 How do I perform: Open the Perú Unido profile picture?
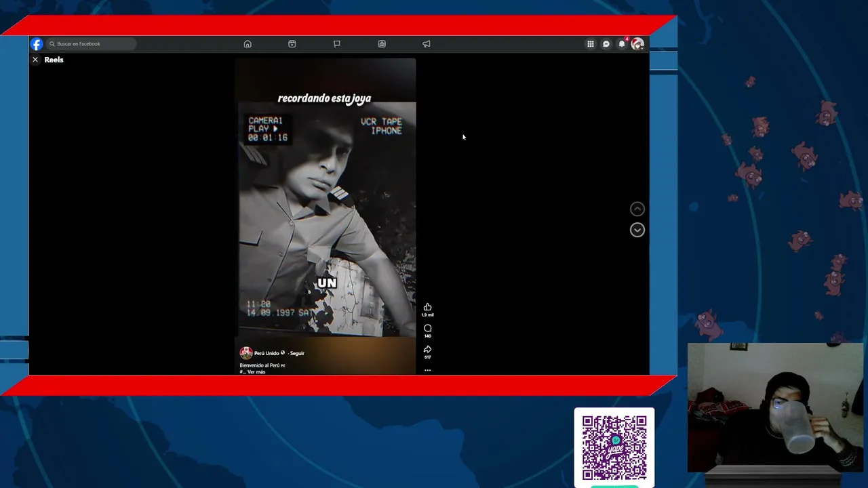[x=246, y=353]
